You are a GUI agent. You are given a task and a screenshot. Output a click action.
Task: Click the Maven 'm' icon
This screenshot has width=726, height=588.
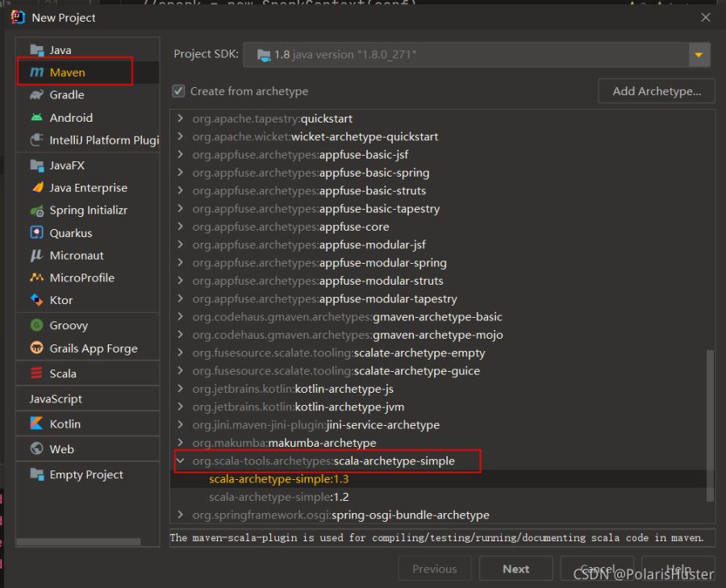pyautogui.click(x=36, y=73)
